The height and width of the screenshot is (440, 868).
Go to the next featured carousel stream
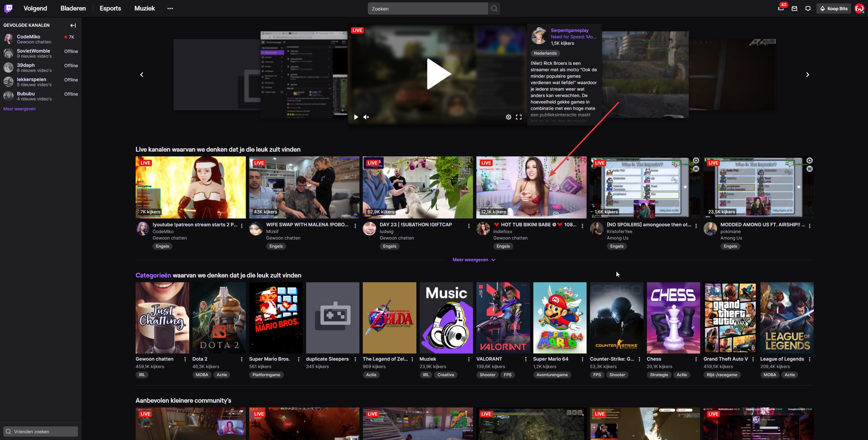coord(808,75)
